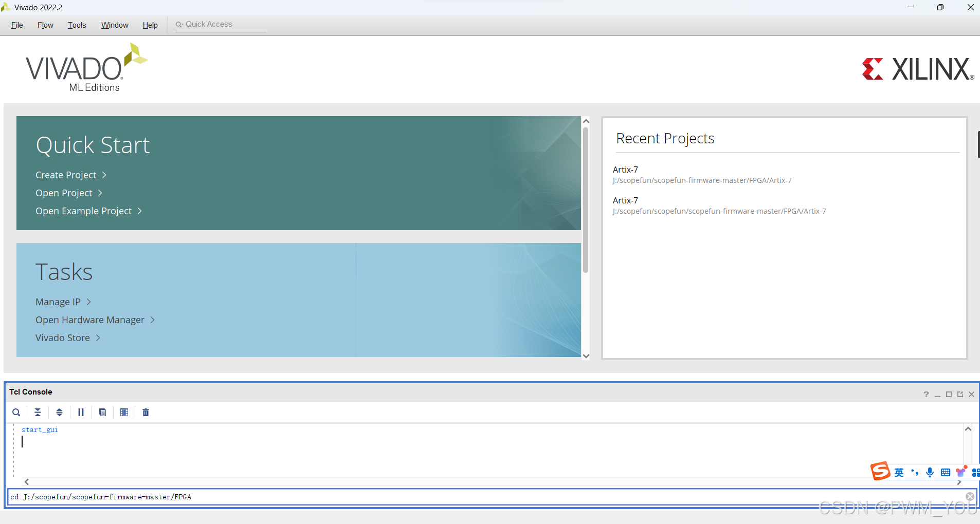This screenshot has height=524, width=980.
Task: Pause Tcl Console output with pause icon
Action: [x=81, y=412]
